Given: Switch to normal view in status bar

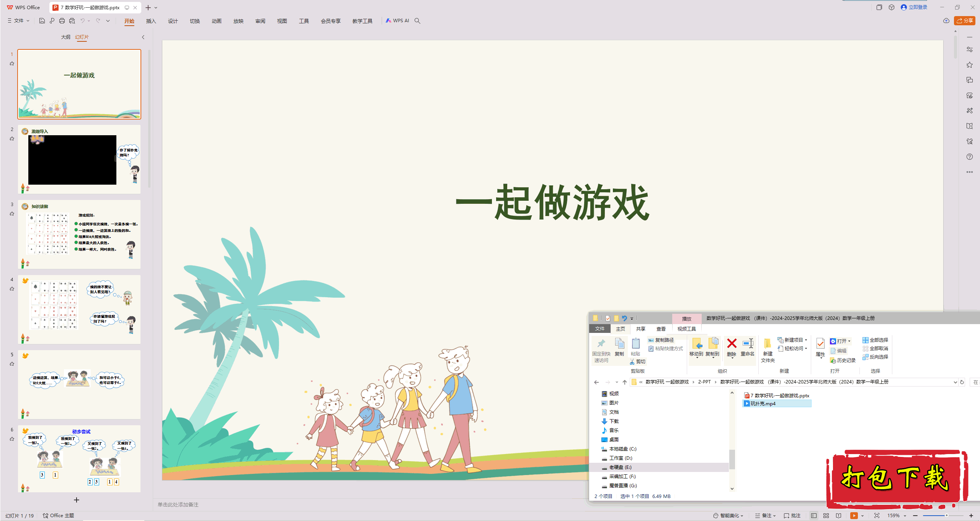Looking at the screenshot, I should [x=814, y=516].
